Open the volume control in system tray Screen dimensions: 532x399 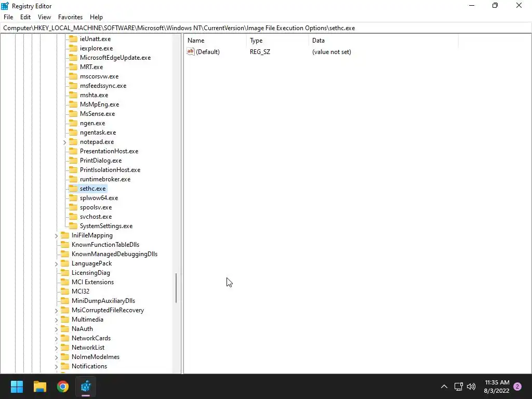click(x=471, y=387)
